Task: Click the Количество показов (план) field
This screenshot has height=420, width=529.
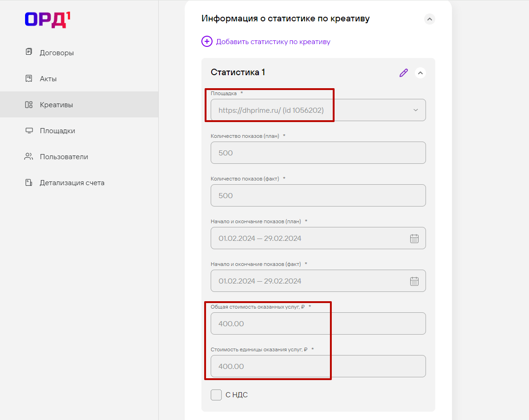Action: pyautogui.click(x=318, y=153)
